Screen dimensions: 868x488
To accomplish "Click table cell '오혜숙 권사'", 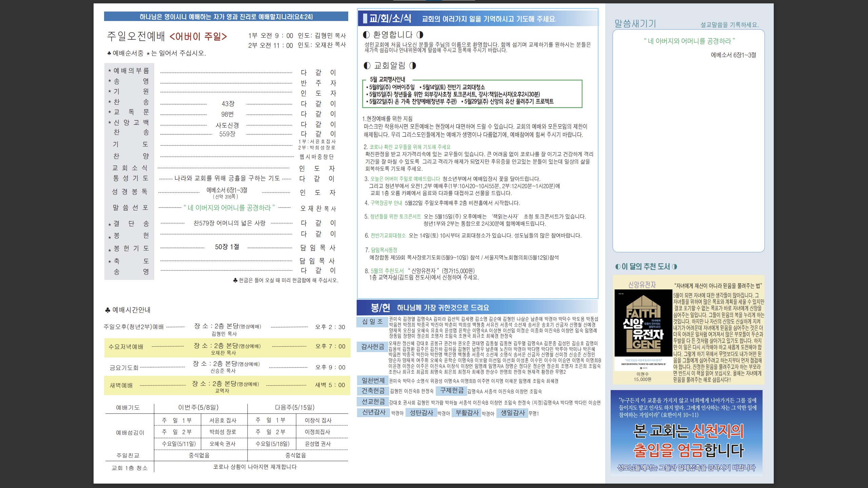I will click(x=222, y=444).
